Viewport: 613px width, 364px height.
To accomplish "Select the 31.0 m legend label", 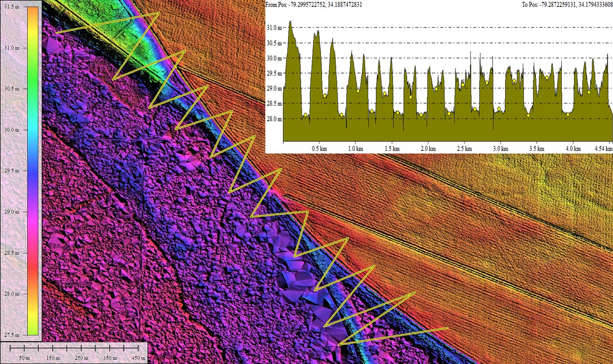I will (11, 48).
